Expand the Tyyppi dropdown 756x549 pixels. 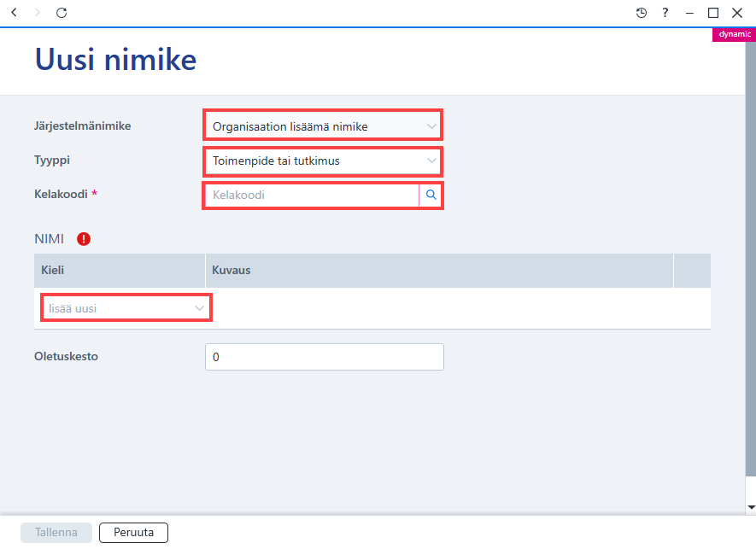[x=323, y=161]
